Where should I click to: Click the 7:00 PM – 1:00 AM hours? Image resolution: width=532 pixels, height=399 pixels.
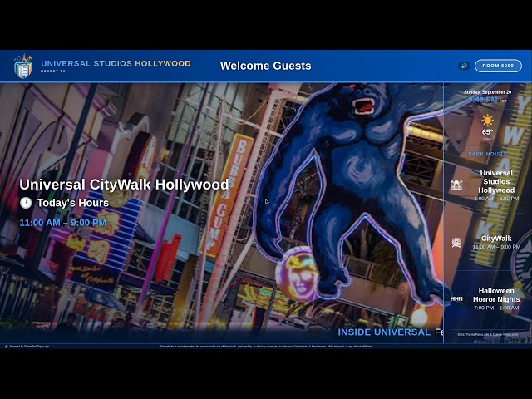pos(496,308)
